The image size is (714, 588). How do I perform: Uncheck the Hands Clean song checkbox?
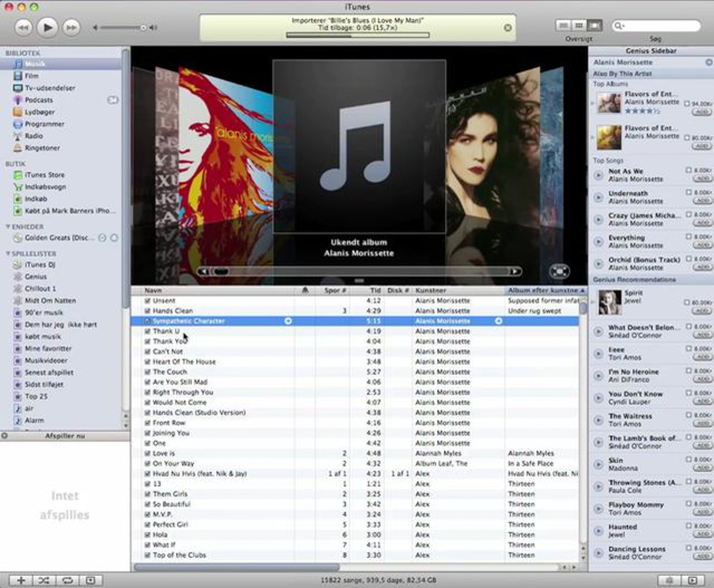[x=147, y=311]
